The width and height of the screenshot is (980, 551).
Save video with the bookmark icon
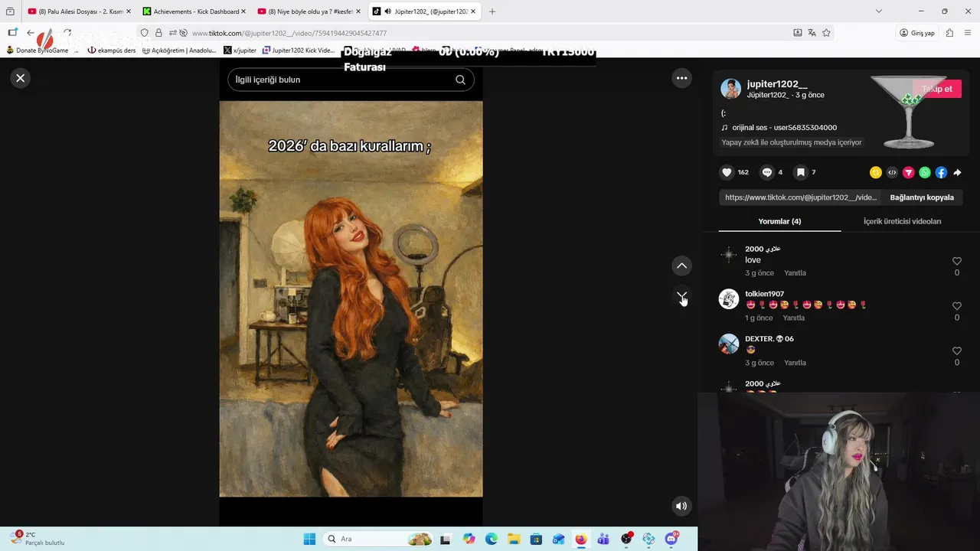[x=800, y=172]
